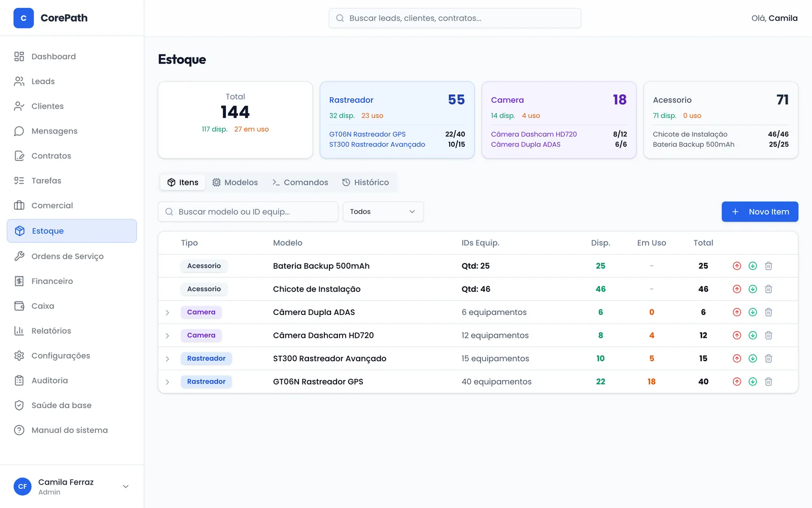Image resolution: width=812 pixels, height=508 pixels.
Task: Delete the Câmera Dashcam HD720 row
Action: coord(768,335)
